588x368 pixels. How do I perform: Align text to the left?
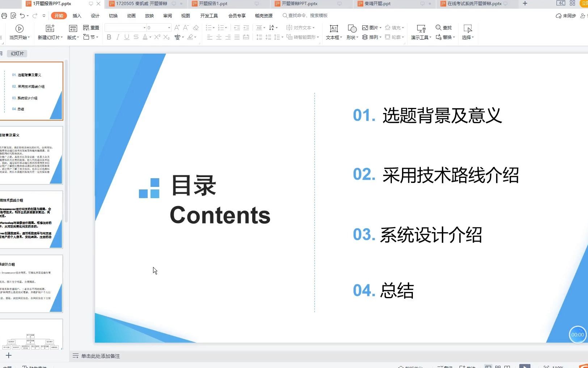click(210, 37)
